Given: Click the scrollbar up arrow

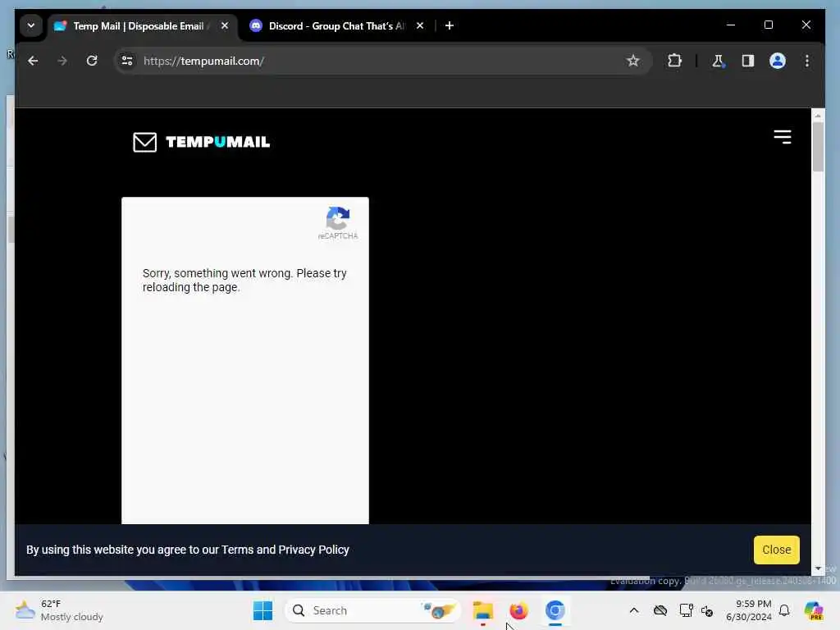Looking at the screenshot, I should tap(818, 115).
